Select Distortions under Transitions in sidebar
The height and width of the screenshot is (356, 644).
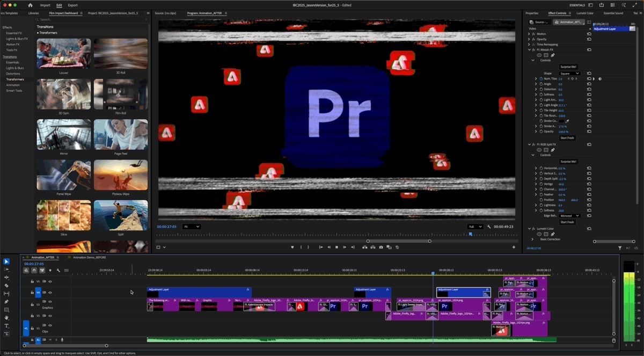[x=13, y=74]
